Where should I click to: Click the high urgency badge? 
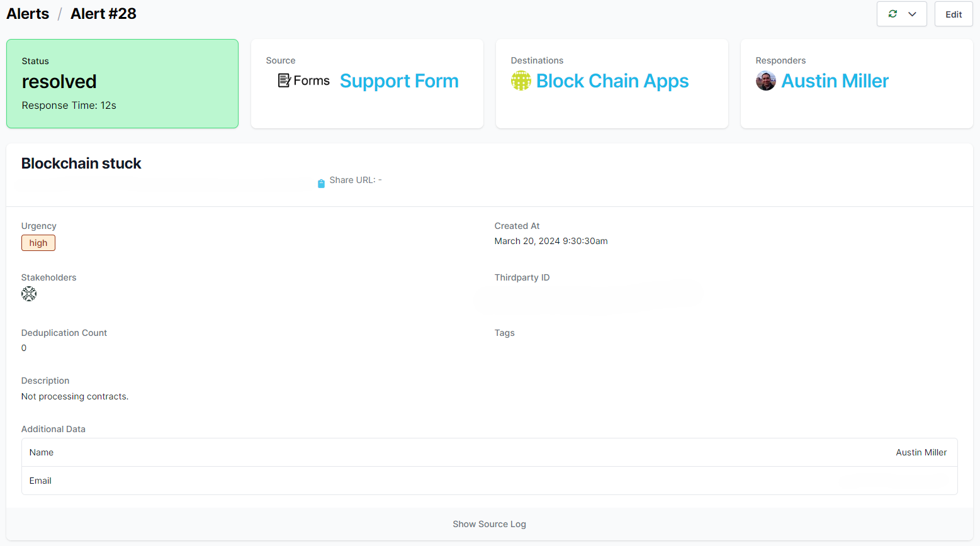coord(38,243)
